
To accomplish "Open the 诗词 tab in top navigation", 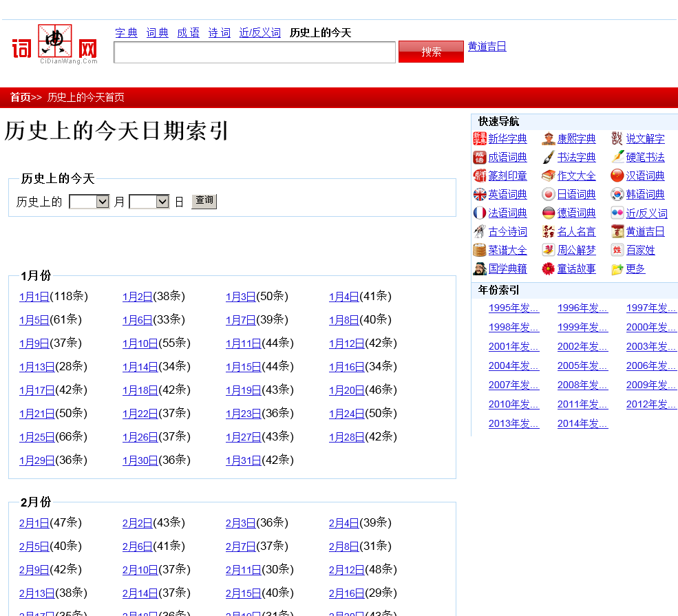I will coord(220,33).
